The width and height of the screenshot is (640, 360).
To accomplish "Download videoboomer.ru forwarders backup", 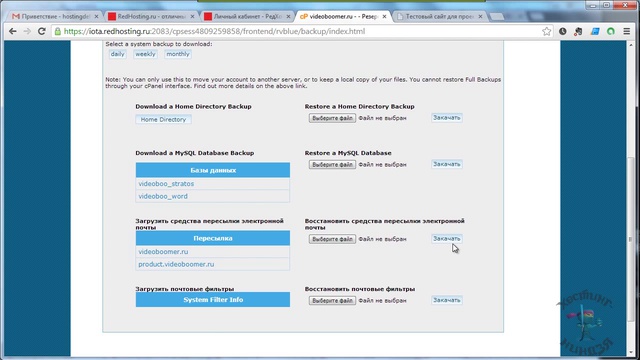I will tap(163, 252).
